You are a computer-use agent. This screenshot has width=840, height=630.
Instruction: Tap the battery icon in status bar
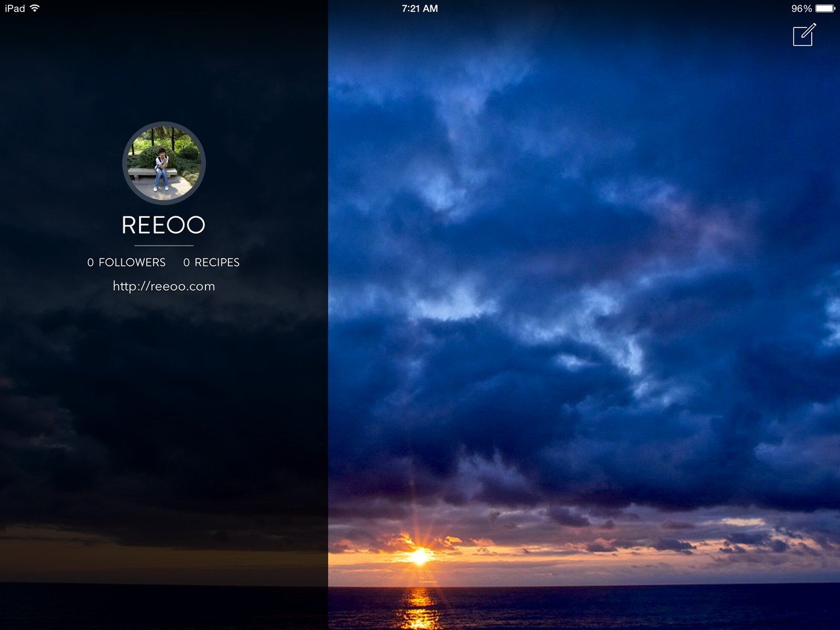coord(825,9)
